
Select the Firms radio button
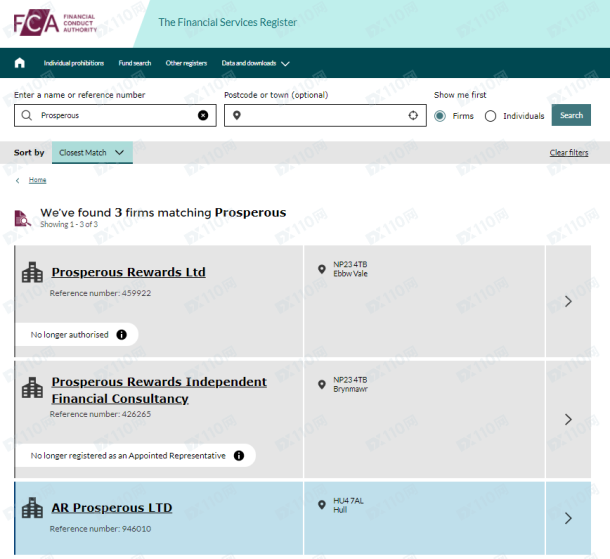[440, 116]
